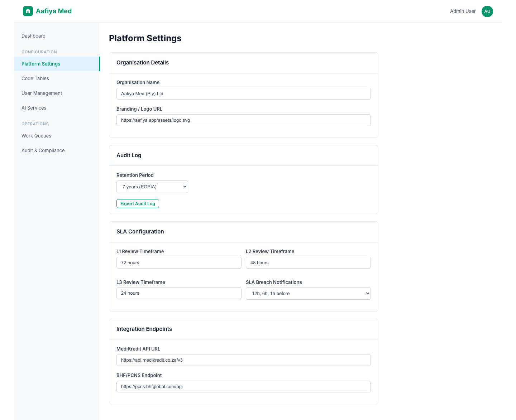The width and height of the screenshot is (516, 420).
Task: Click the OPERATIONS sidebar group label
Action: pyautogui.click(x=35, y=124)
